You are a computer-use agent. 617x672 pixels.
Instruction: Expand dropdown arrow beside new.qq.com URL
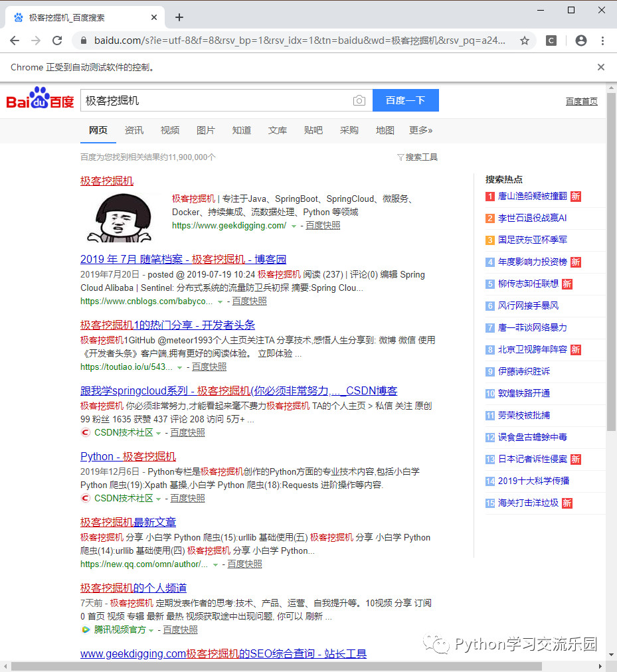215,565
